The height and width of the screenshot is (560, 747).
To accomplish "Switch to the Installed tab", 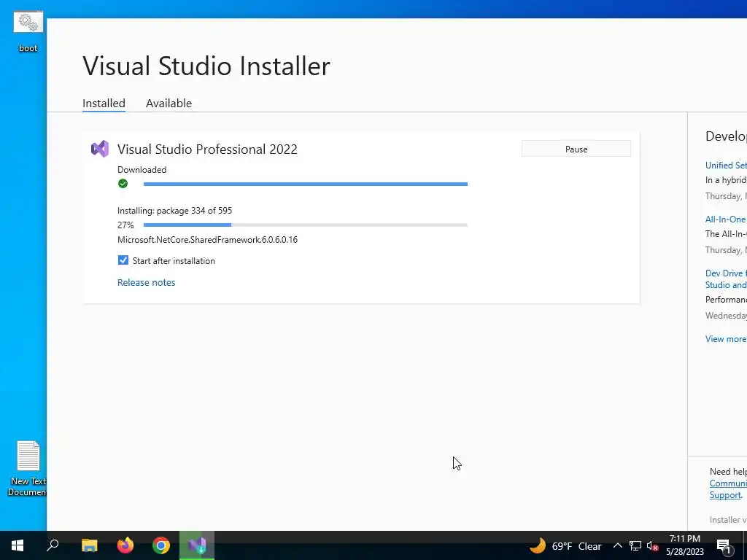I will tap(104, 104).
